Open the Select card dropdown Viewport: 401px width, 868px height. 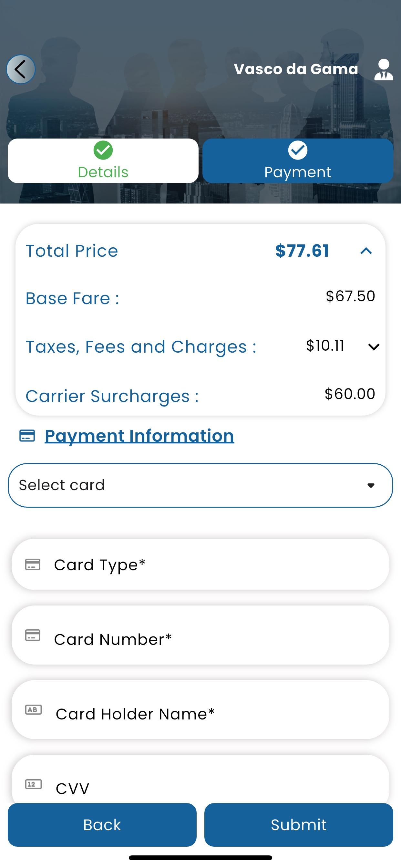(200, 485)
